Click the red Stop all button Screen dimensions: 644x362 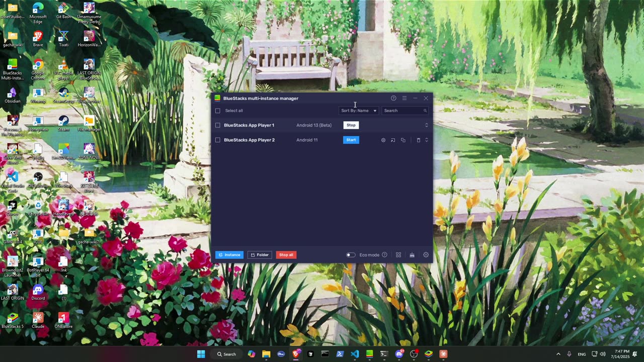[x=286, y=255]
